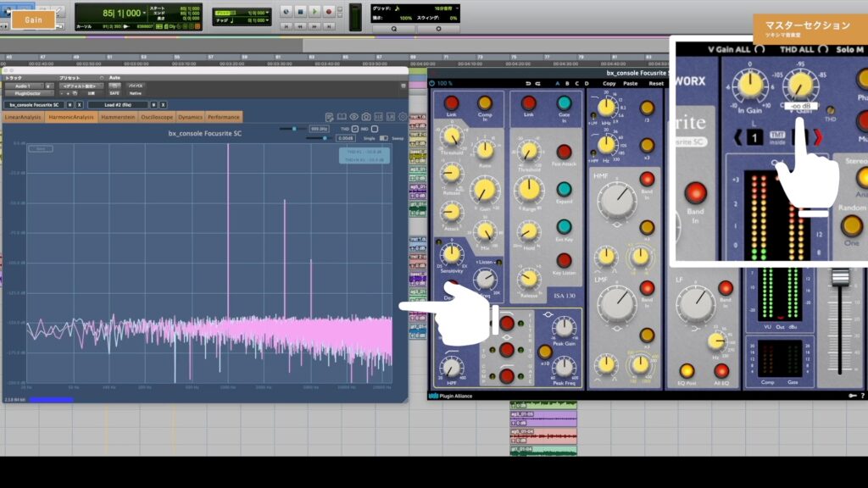Enable the Key Listen button
The width and height of the screenshot is (868, 488).
coord(564,261)
